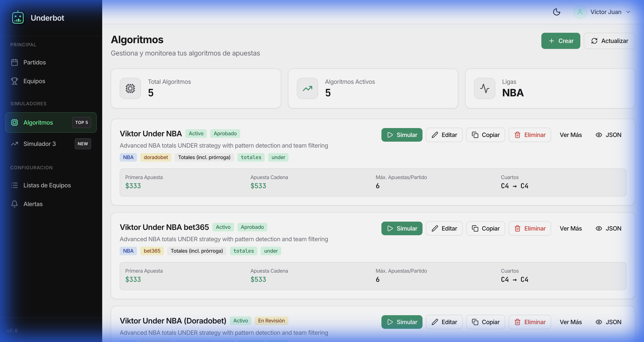Open the Víctor Juan user menu chevron
Image resolution: width=644 pixels, height=342 pixels.
pos(628,12)
